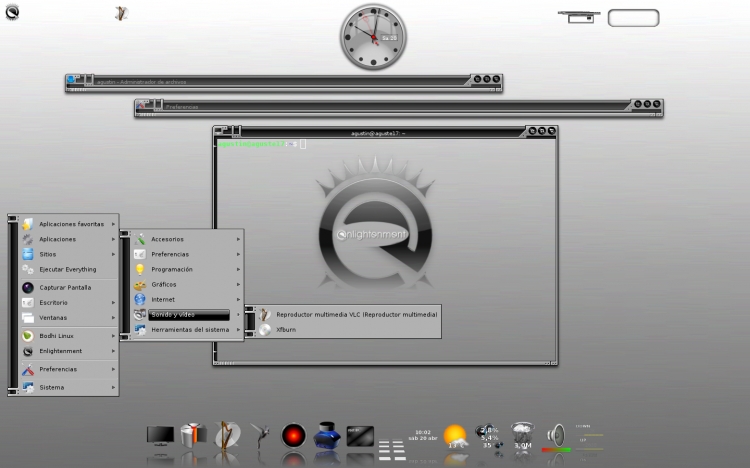Click the VLC entry's icon
The image size is (750, 468).
(x=265, y=314)
